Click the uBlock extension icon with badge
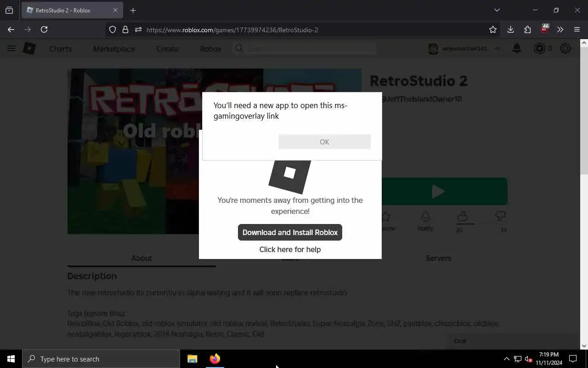 click(x=544, y=29)
